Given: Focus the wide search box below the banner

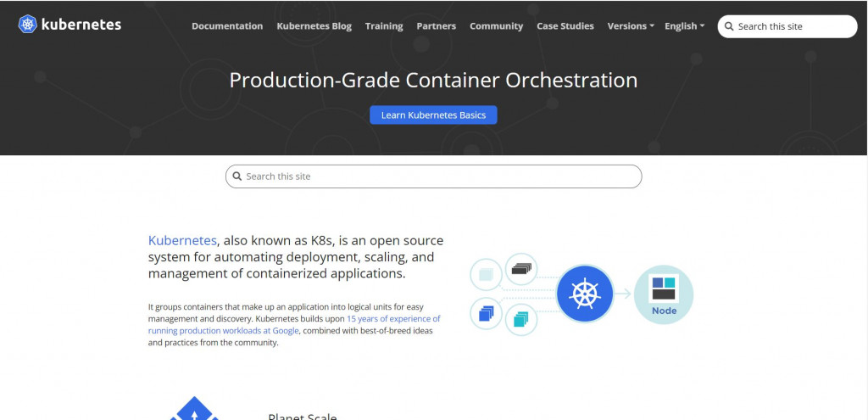Looking at the screenshot, I should point(433,176).
